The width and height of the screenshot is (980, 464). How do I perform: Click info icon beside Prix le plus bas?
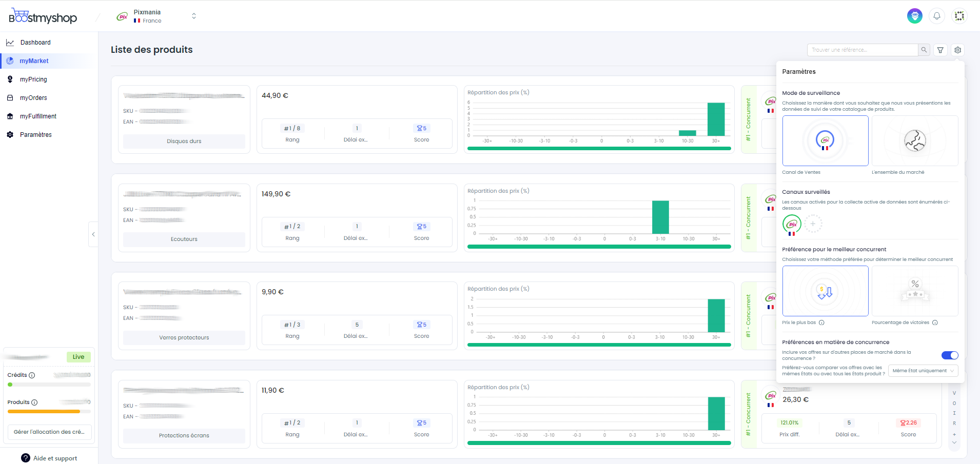tap(821, 322)
